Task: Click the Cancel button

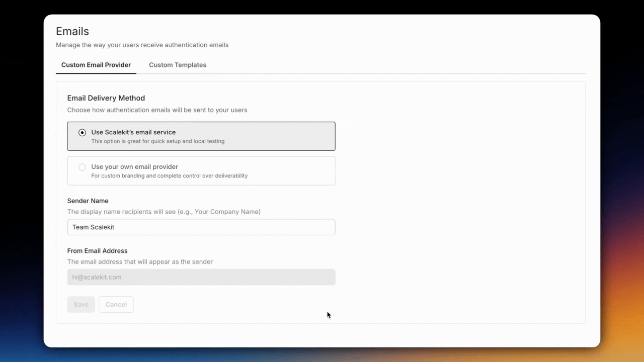Action: pyautogui.click(x=116, y=304)
